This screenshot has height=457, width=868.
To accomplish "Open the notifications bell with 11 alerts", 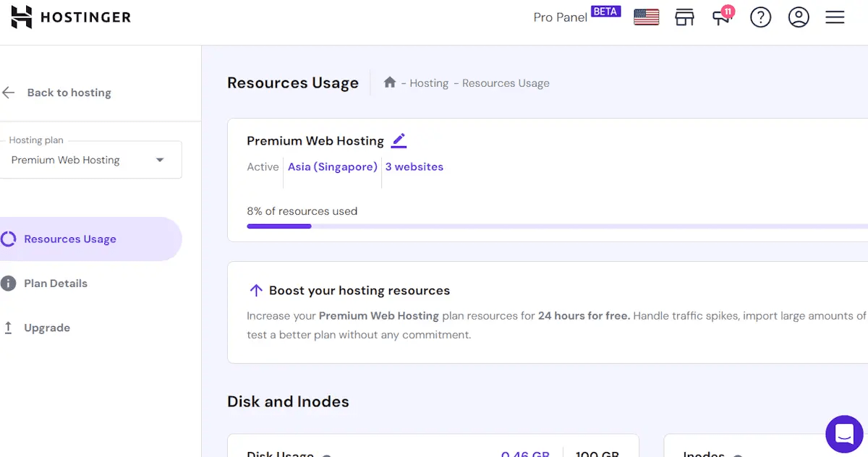I will pos(723,17).
